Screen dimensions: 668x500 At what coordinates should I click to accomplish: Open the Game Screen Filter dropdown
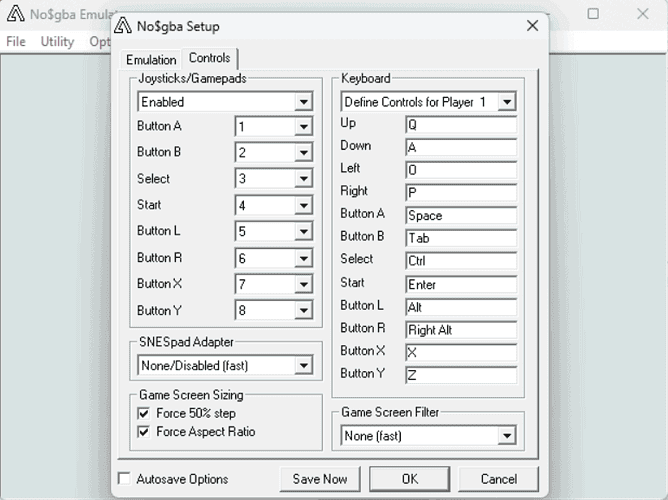[x=429, y=436]
